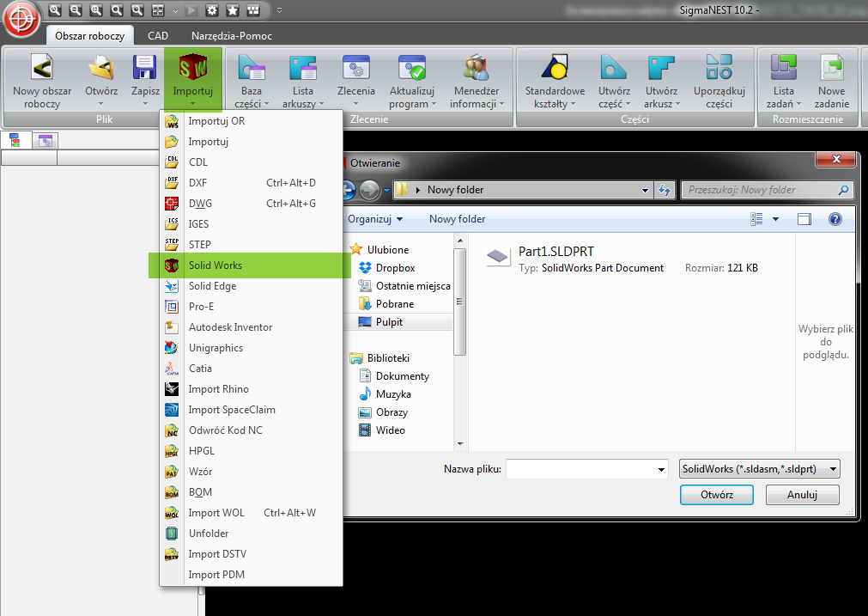Screen dimensions: 868x616
Task: Click the Utwórz część icon
Action: click(613, 68)
